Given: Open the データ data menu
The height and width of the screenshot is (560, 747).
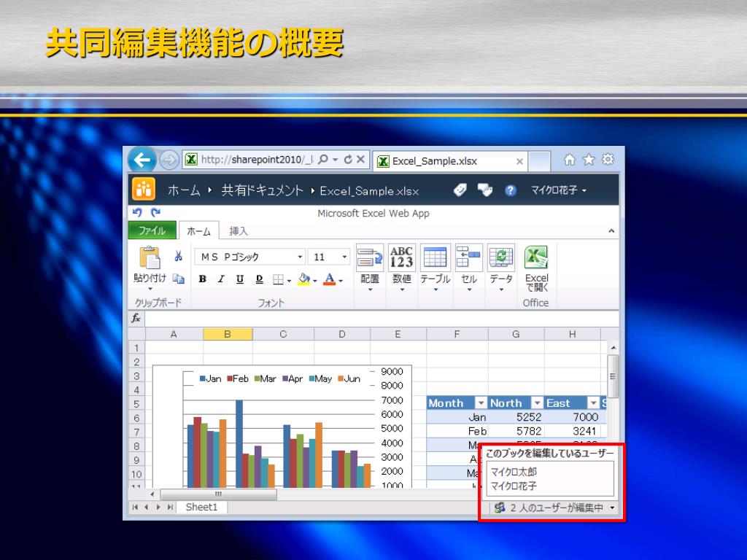Looking at the screenshot, I should (501, 268).
